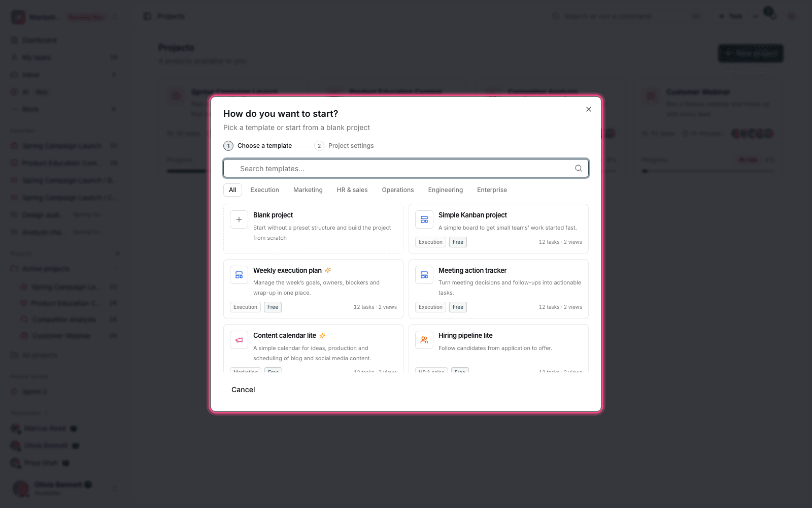Open the Enterprise templates tab
Image resolution: width=812 pixels, height=508 pixels.
[492, 190]
